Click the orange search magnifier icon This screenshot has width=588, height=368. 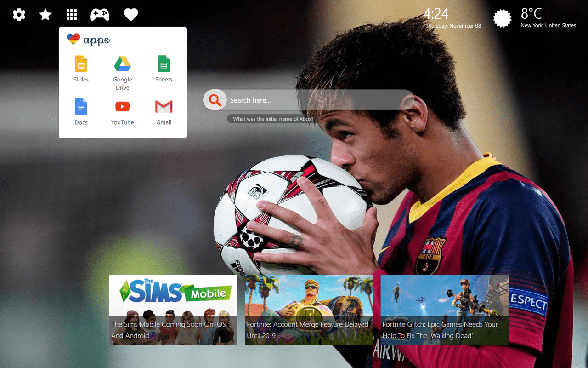click(x=215, y=100)
